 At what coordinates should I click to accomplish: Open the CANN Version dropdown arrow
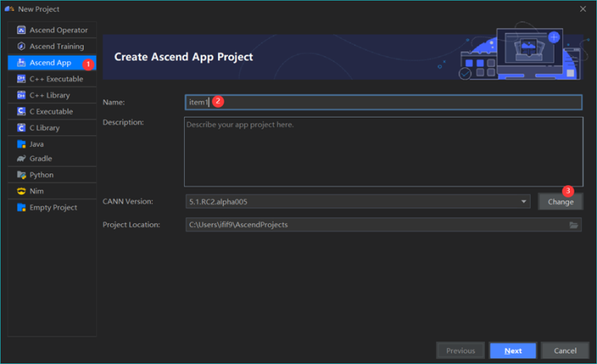(x=523, y=201)
